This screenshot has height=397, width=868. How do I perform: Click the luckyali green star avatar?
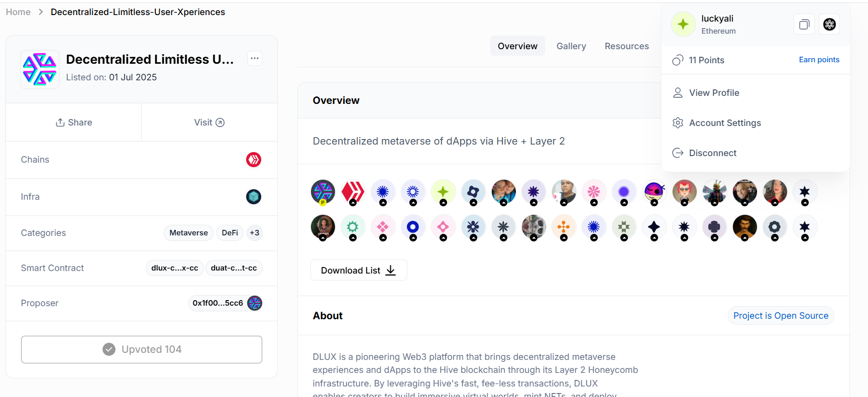click(683, 24)
